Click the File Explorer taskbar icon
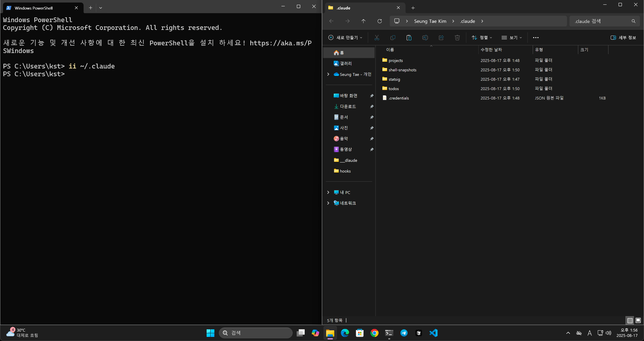This screenshot has height=341, width=644. 330,333
